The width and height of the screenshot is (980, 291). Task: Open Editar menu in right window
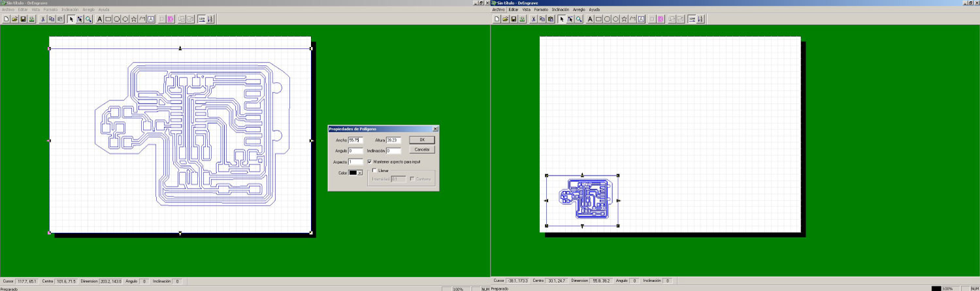tap(514, 10)
